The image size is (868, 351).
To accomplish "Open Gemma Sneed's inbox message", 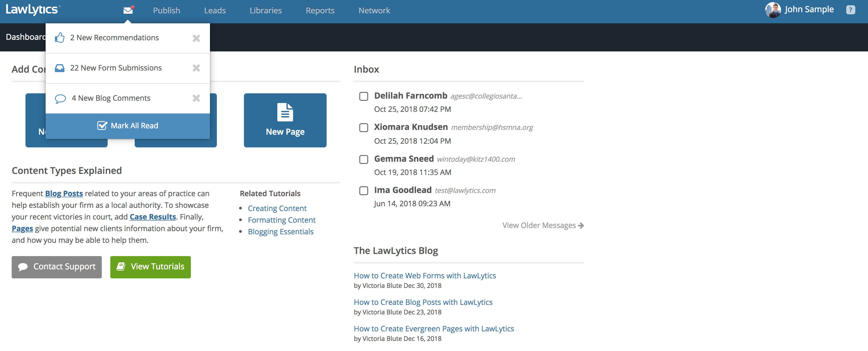I will coord(404,159).
